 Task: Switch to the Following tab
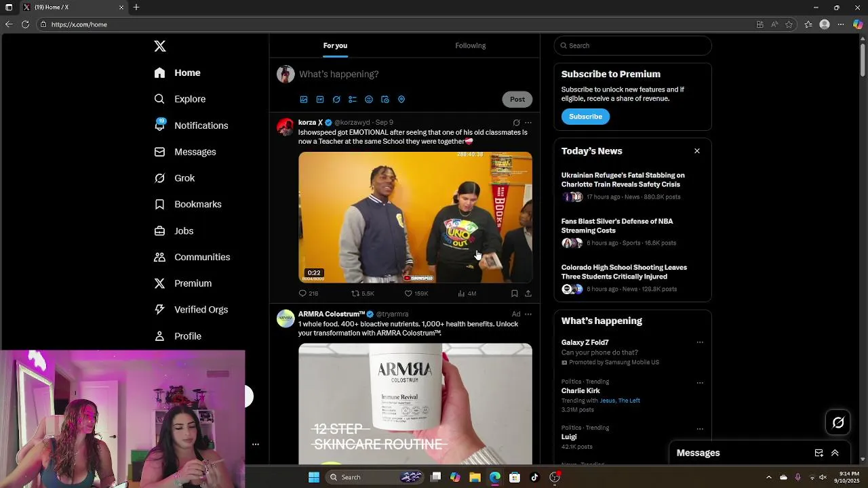tap(471, 45)
